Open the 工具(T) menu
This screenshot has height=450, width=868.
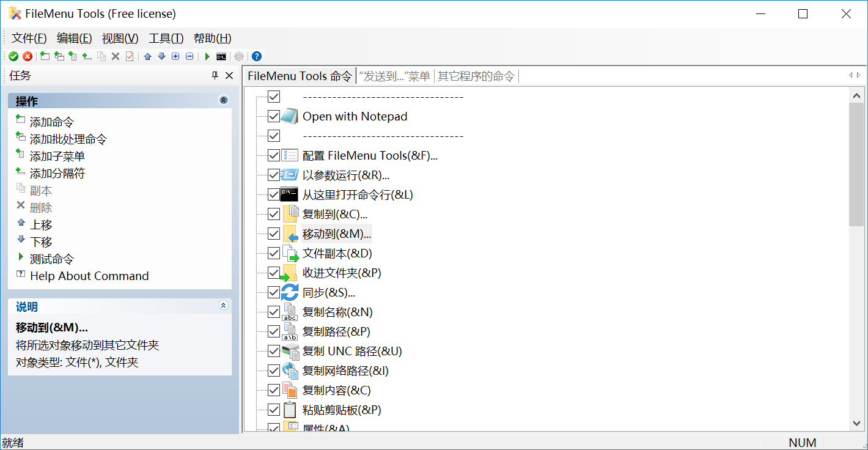tap(166, 38)
